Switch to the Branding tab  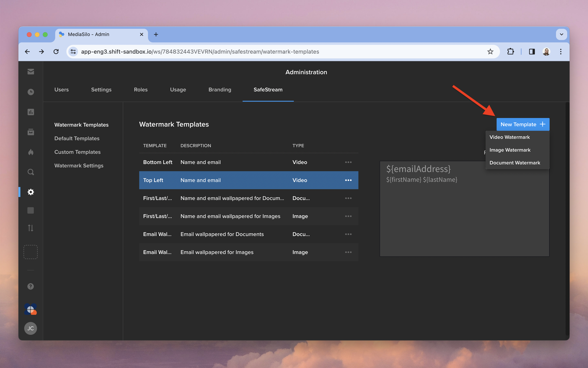tap(220, 90)
